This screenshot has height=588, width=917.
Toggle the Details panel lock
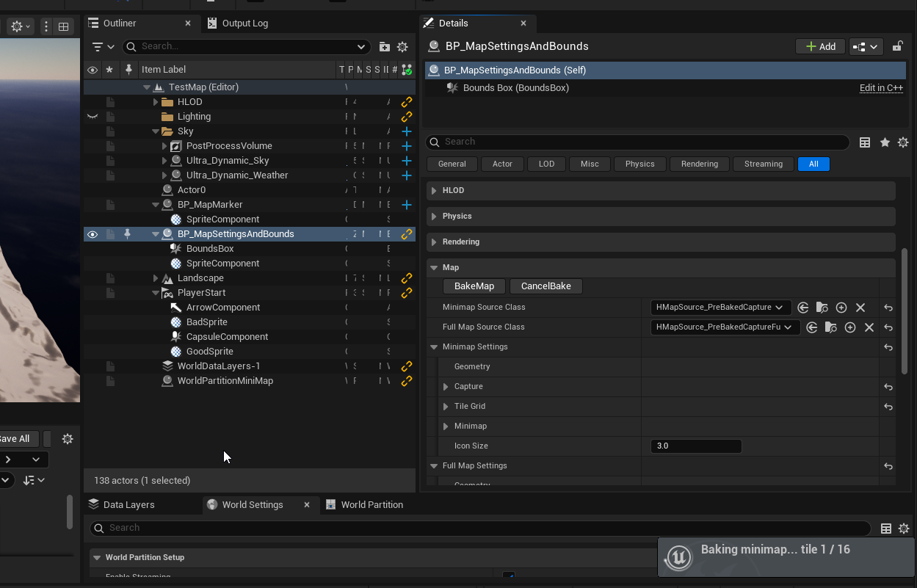click(897, 46)
